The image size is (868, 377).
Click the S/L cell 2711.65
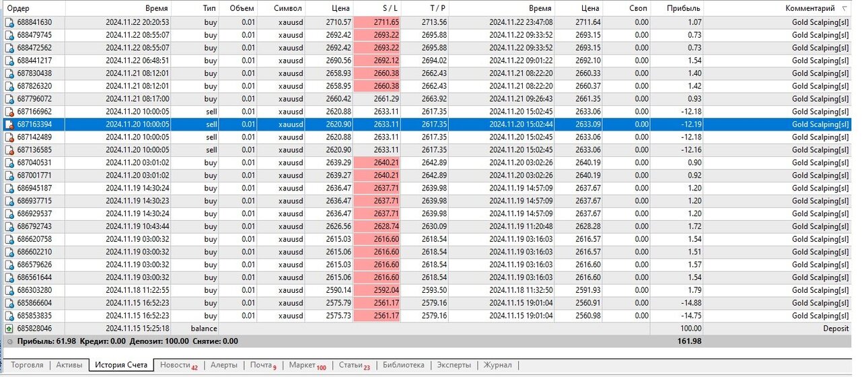377,22
